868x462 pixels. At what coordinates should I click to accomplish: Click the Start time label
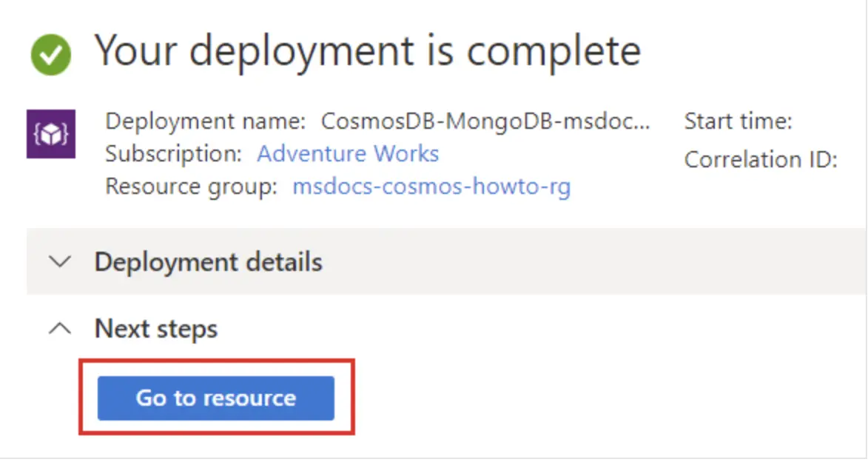739,121
